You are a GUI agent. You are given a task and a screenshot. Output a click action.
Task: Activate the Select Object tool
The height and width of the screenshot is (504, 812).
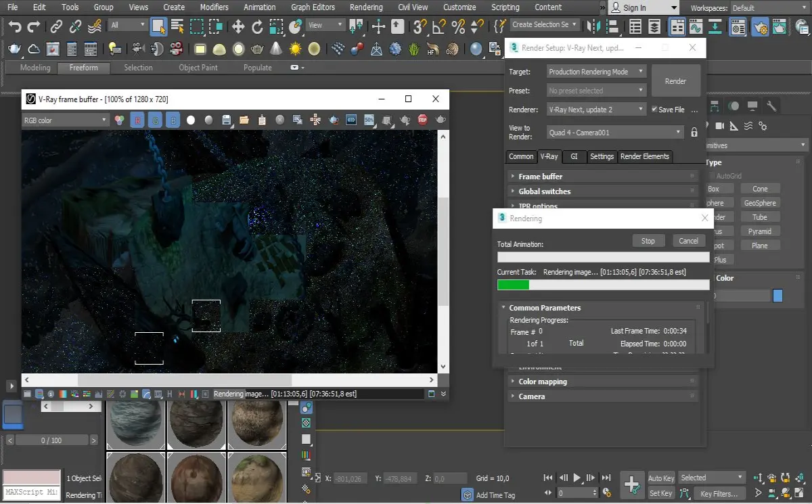[158, 27]
